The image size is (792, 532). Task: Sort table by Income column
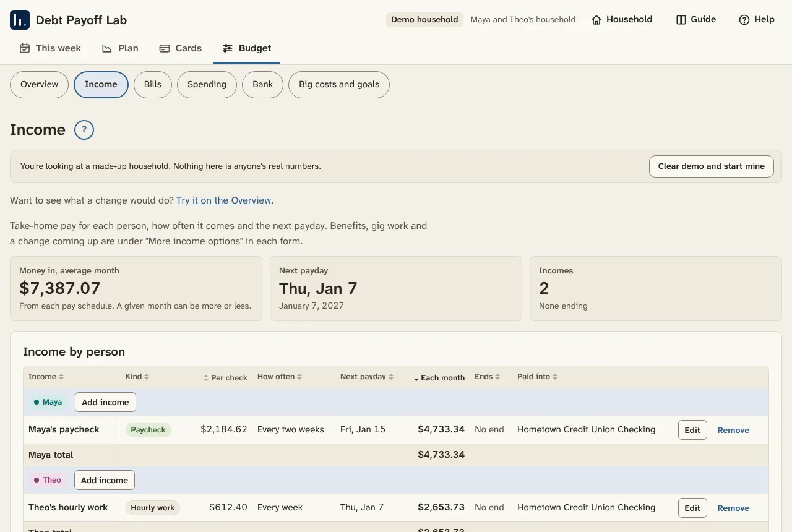click(46, 377)
